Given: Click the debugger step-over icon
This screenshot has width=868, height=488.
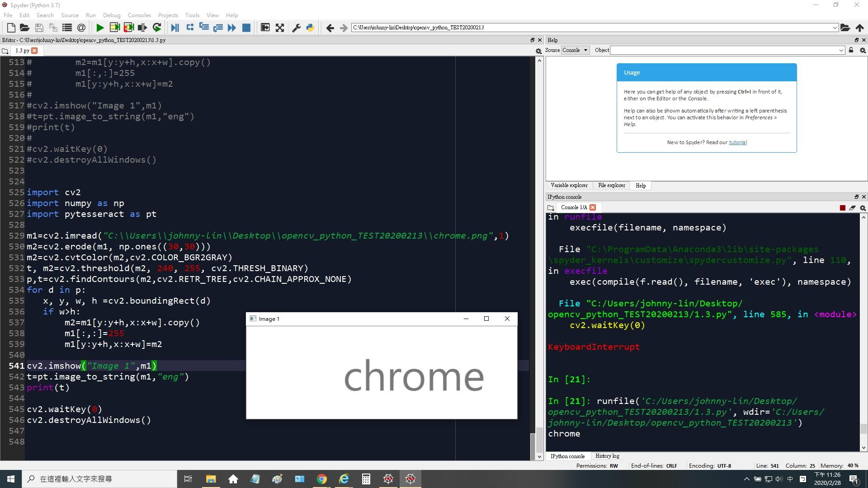Looking at the screenshot, I should tap(190, 28).
